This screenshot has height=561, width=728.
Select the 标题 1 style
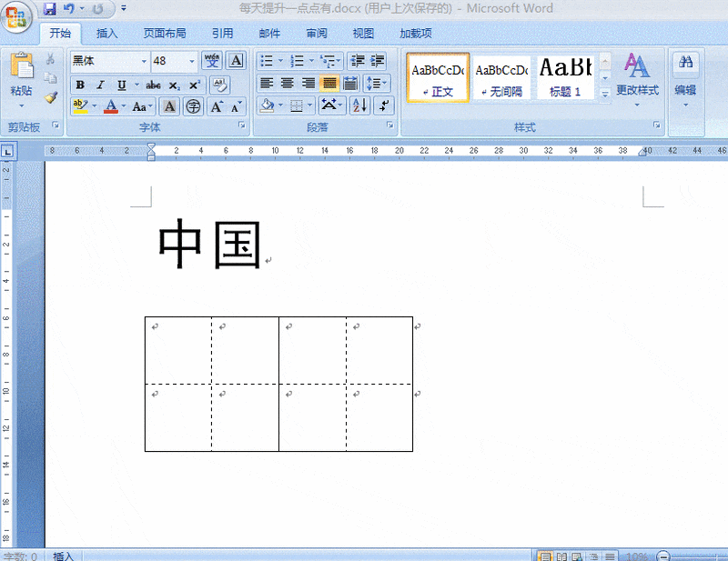565,76
